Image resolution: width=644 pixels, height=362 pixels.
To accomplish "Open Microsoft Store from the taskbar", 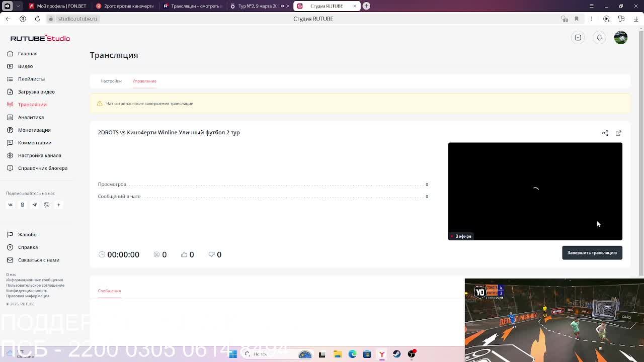I will point(367,354).
